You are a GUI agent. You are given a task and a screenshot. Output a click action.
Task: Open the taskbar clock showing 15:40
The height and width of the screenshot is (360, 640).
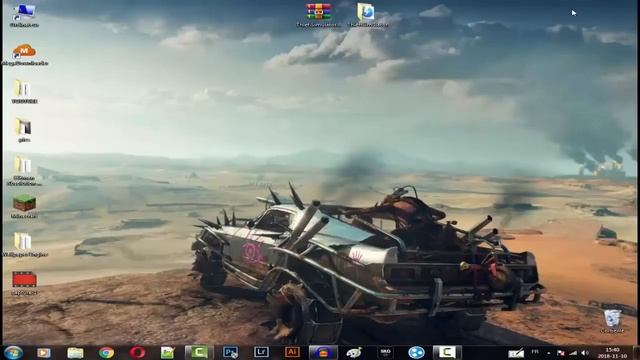pyautogui.click(x=612, y=353)
